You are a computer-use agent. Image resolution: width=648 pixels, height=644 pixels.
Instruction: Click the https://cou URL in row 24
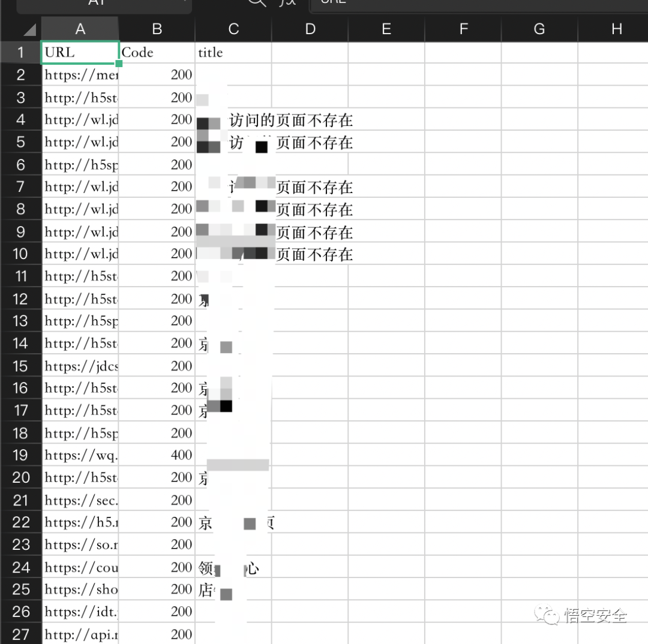click(x=80, y=567)
